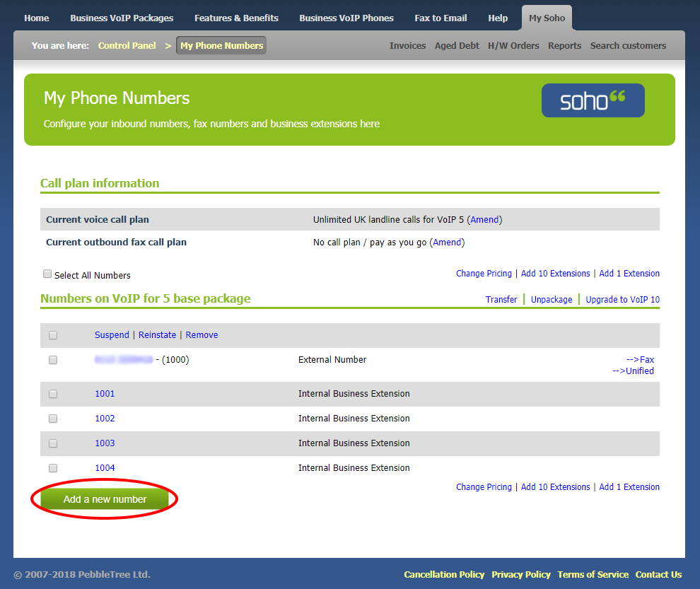Image resolution: width=700 pixels, height=589 pixels.
Task: Click Amend next to voice call plan
Action: click(x=485, y=220)
